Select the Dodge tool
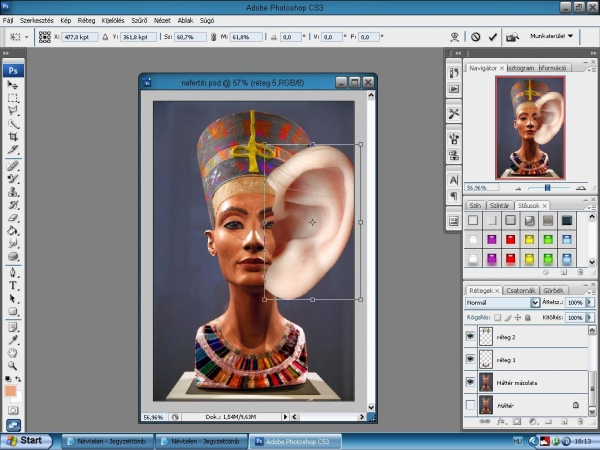The height and width of the screenshot is (450, 600). 13,256
